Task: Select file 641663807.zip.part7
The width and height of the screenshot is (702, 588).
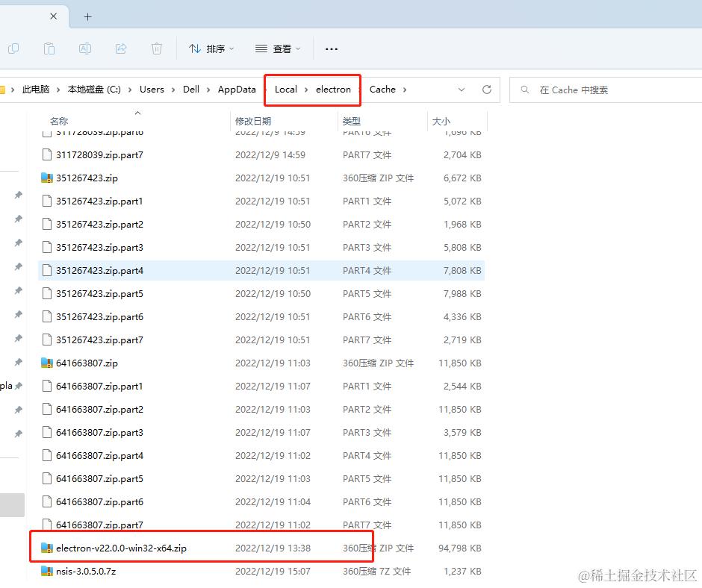Action: point(261,525)
